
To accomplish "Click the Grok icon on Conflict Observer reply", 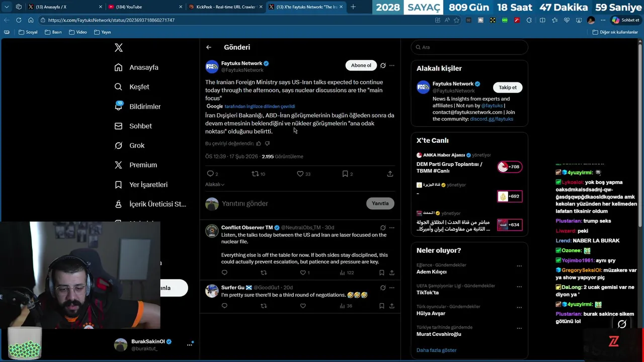I will click(383, 228).
